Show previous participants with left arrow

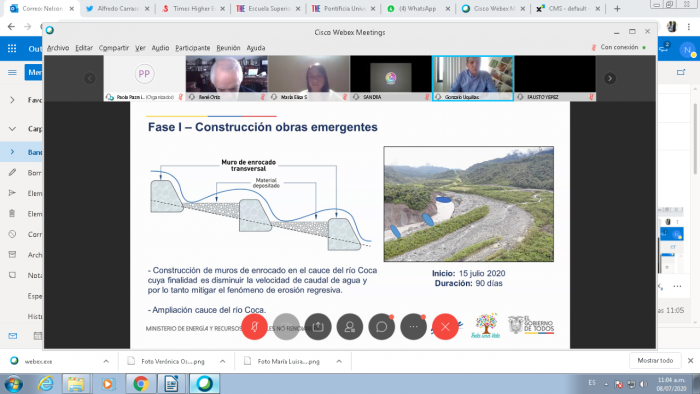click(x=90, y=79)
